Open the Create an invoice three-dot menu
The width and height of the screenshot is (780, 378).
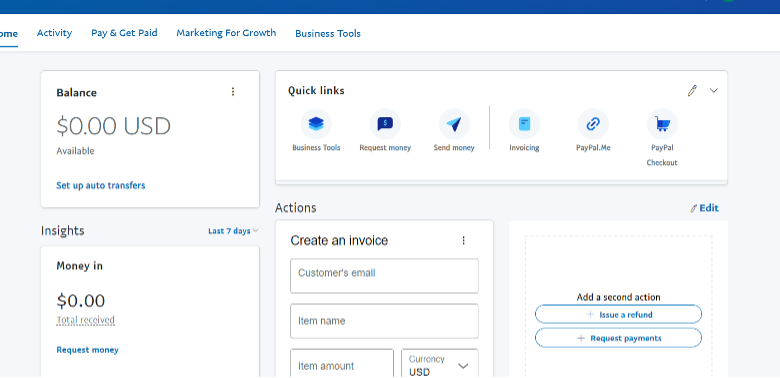tap(464, 241)
